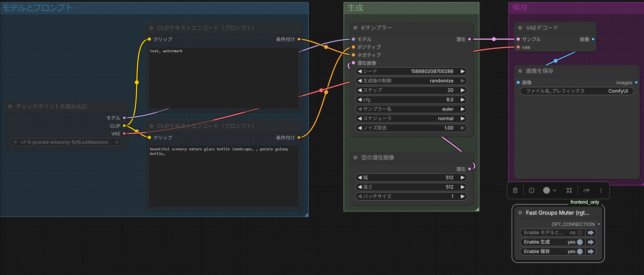Open the three-dot more options menu
This screenshot has width=644, height=275.
[601, 190]
